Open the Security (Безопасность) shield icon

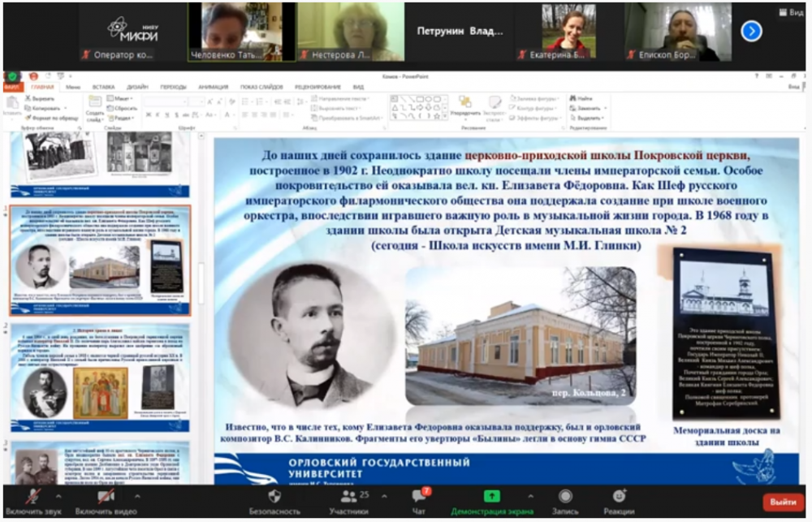[274, 496]
